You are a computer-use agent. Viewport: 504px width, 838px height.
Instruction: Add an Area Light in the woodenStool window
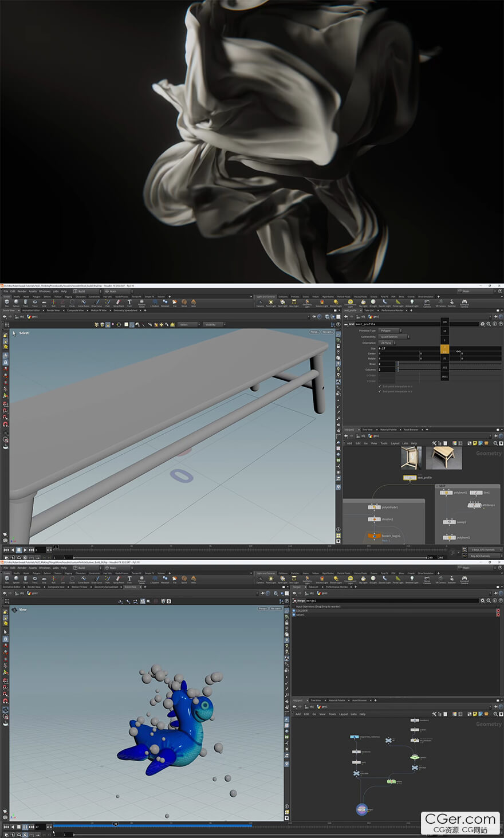pos(294,303)
